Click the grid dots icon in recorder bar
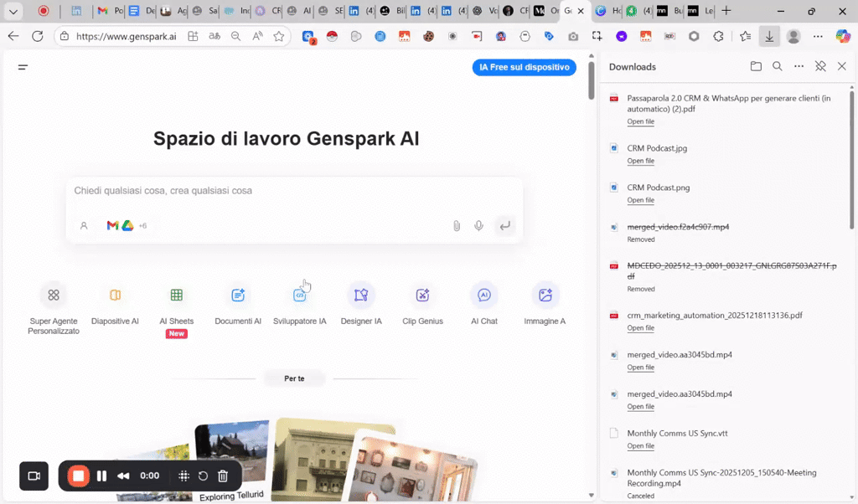The image size is (858, 504). point(183,476)
